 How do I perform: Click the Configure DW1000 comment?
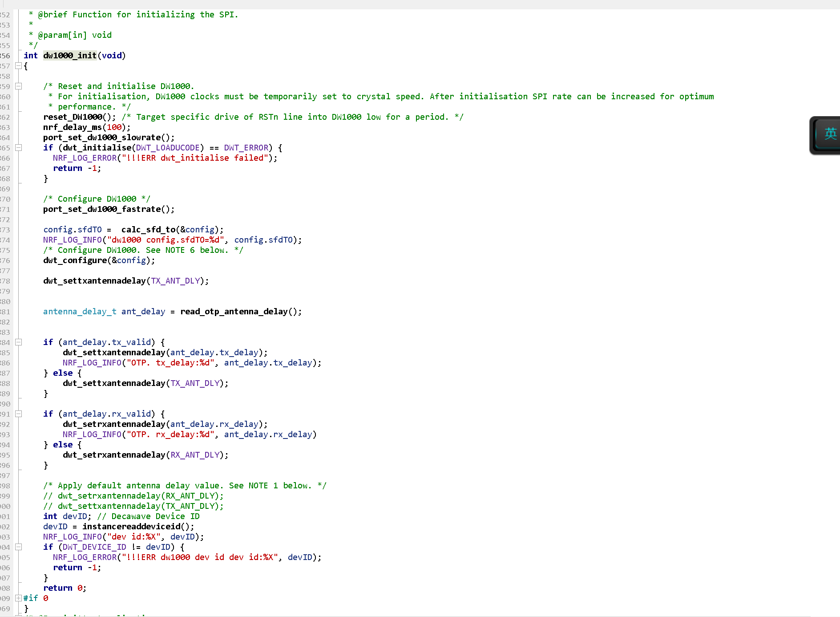(x=97, y=199)
